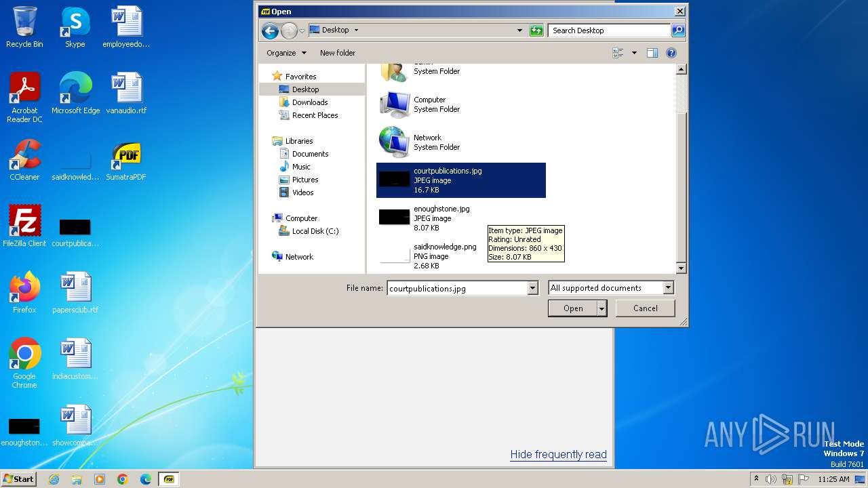Click the Open button
868x488 pixels.
pos(572,308)
